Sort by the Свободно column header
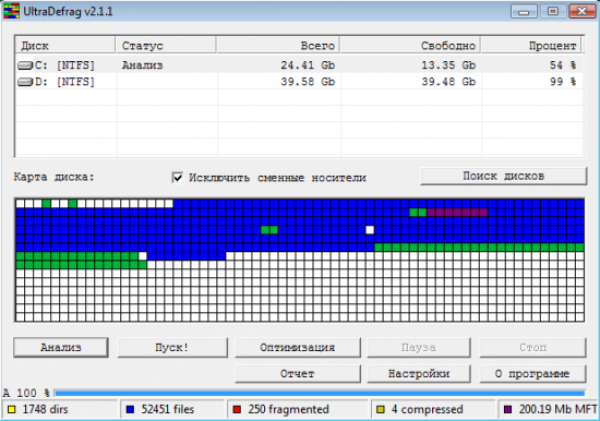The image size is (600, 421). point(410,46)
